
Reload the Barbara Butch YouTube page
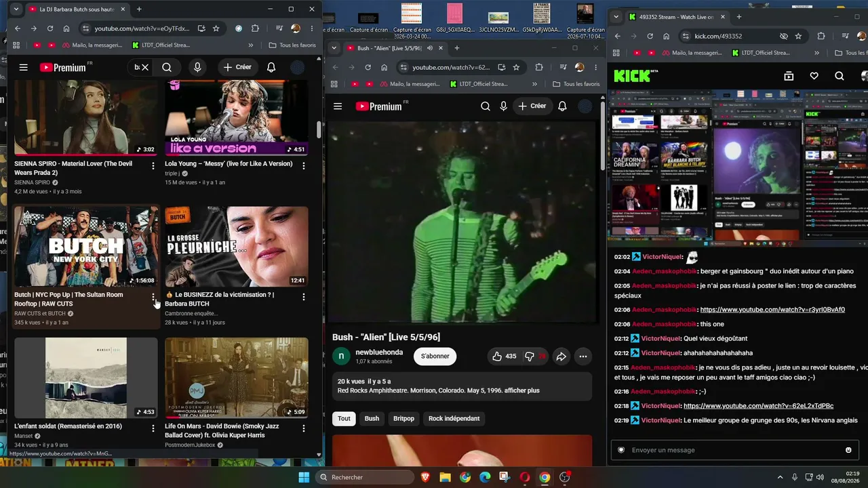point(50,28)
